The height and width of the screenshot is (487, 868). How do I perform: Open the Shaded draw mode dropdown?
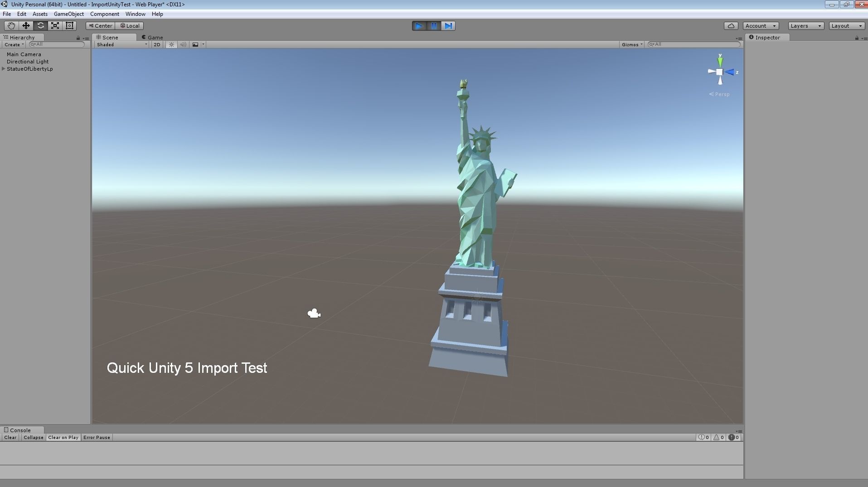(x=121, y=44)
